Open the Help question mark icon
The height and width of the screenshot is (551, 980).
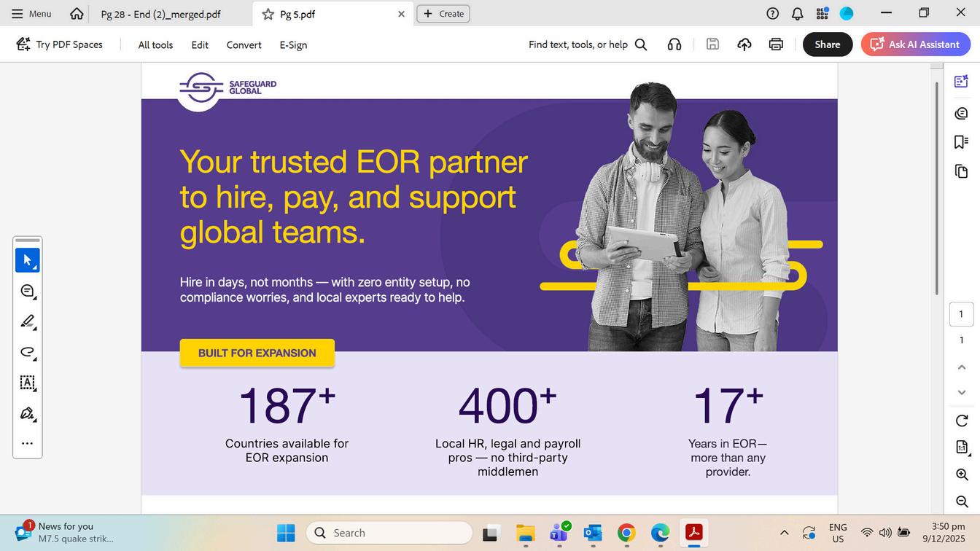tap(773, 13)
